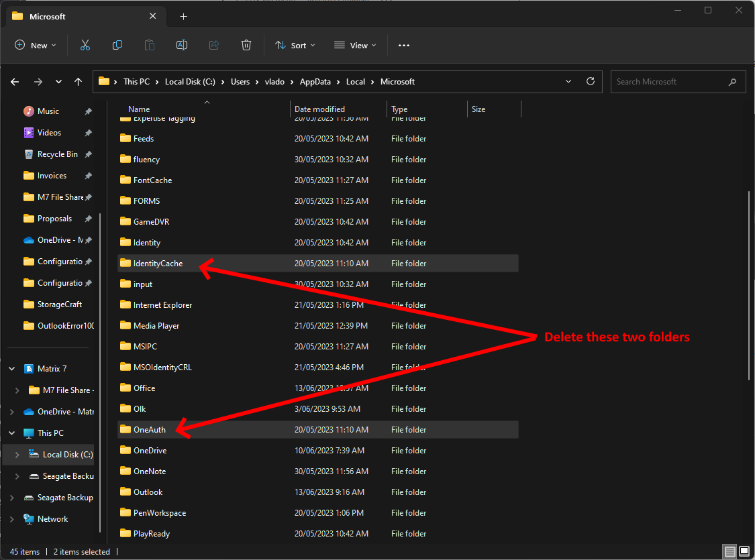The image size is (755, 560).
Task: Cut the selected folders using scissors icon
Action: tap(85, 45)
